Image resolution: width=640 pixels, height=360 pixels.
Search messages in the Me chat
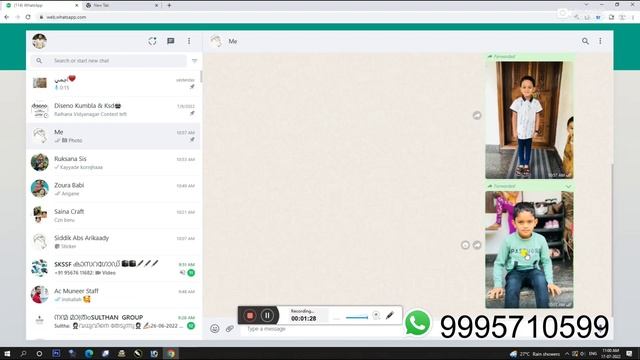[585, 41]
